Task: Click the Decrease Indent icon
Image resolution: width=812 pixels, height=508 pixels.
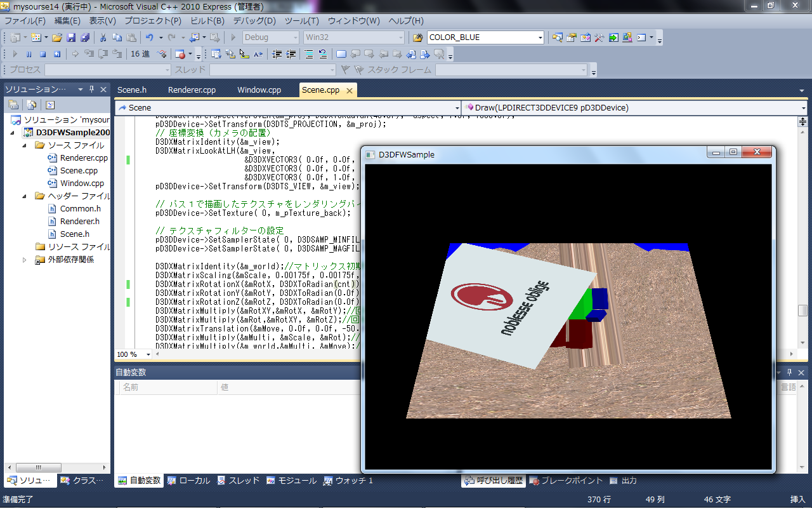Action: [277, 54]
